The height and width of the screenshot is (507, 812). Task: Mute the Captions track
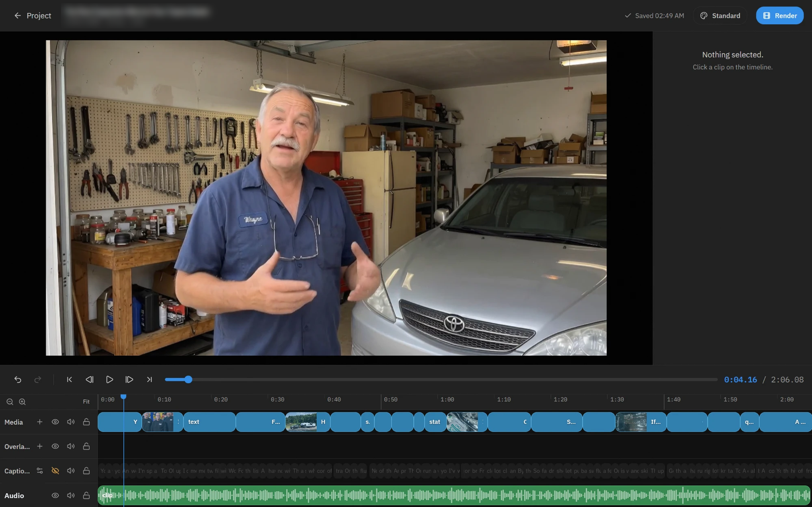[x=71, y=471]
